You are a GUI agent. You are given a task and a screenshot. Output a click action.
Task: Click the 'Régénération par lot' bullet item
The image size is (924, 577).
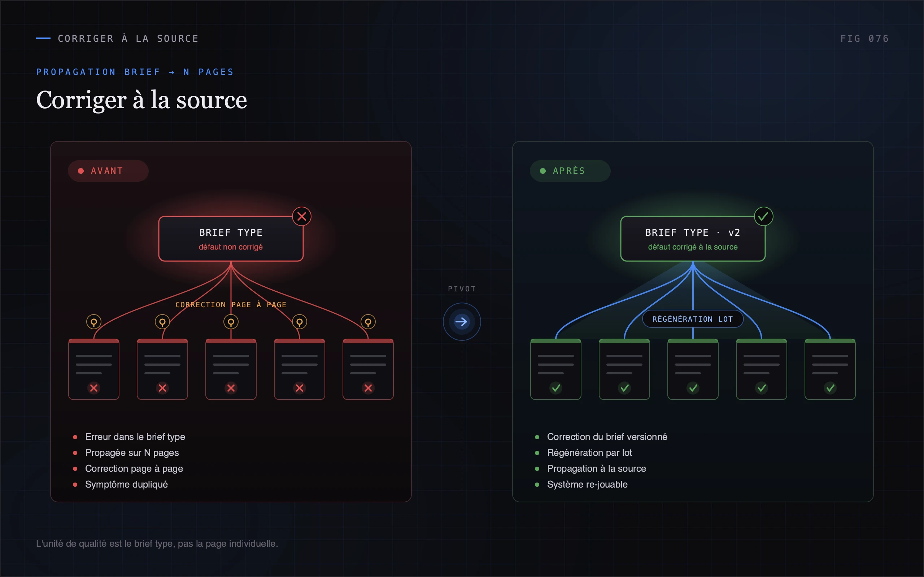click(x=589, y=453)
